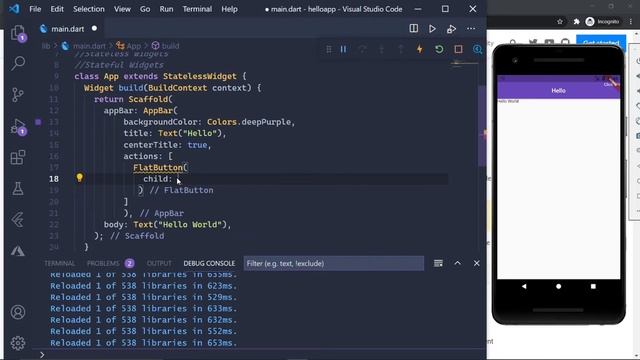This screenshot has width=640, height=360.
Task: Open the Testing flask view
Action: (18, 189)
